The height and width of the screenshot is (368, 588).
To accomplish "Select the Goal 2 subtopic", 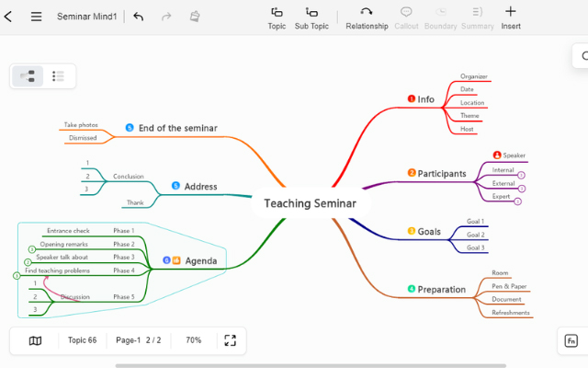I will coord(476,235).
